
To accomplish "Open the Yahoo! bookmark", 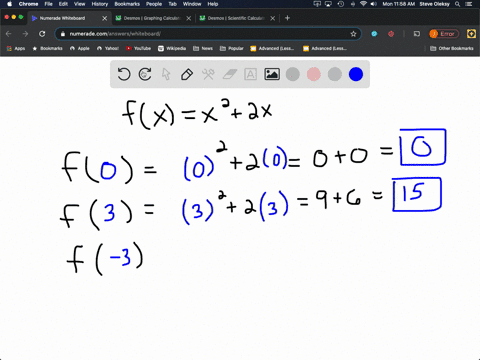I will click(x=108, y=48).
